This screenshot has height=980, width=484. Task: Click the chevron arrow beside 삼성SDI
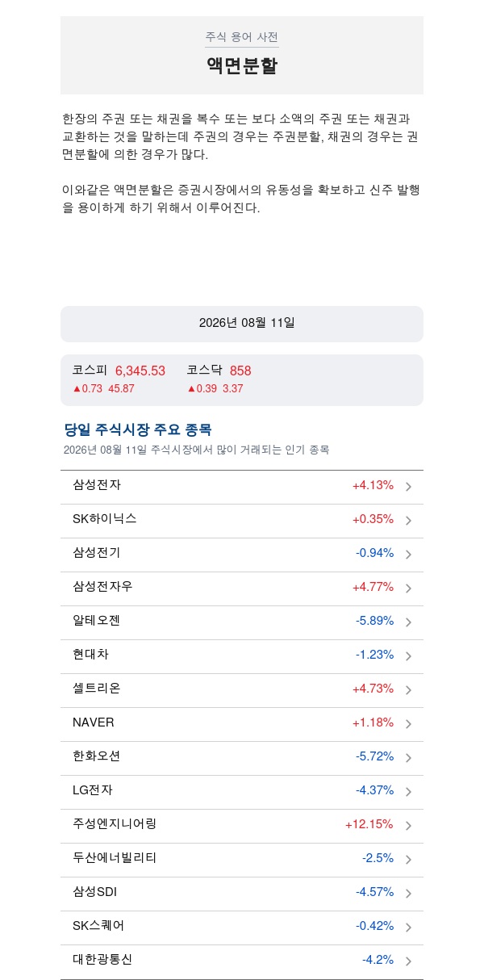pos(408,894)
